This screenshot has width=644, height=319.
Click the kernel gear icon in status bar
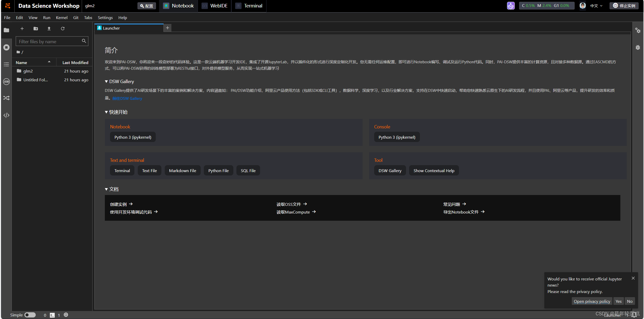pos(66,315)
